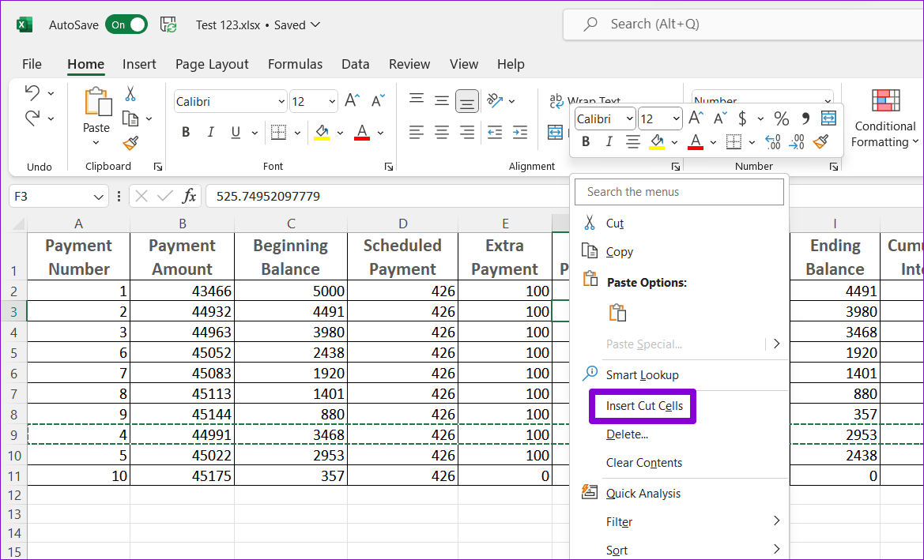Toggle the AutoSave switch off
The width and height of the screenshot is (924, 560).
126,24
